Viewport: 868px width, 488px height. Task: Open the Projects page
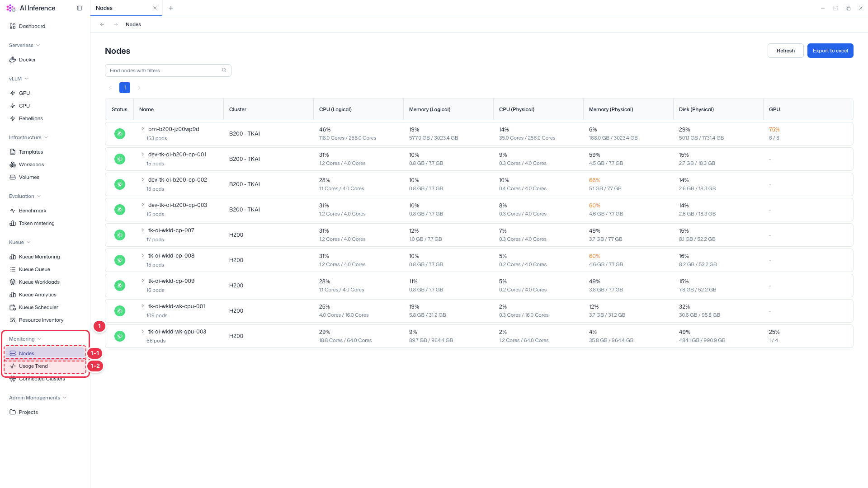(x=28, y=412)
